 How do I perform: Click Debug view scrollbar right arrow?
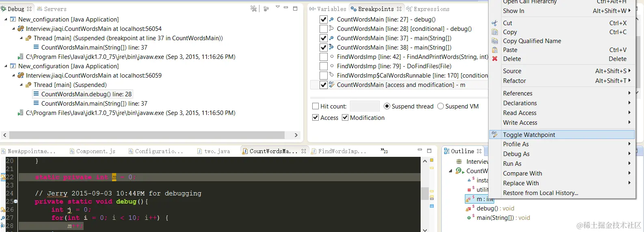(x=296, y=135)
